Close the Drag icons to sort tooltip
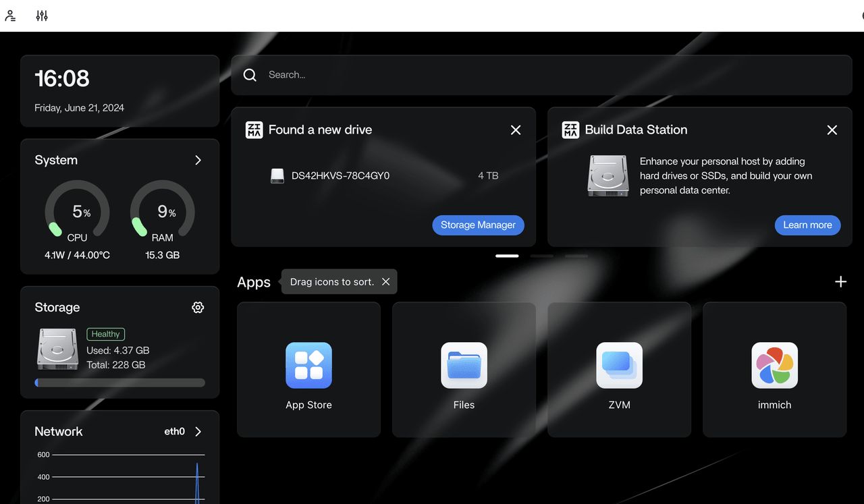 [x=385, y=281]
